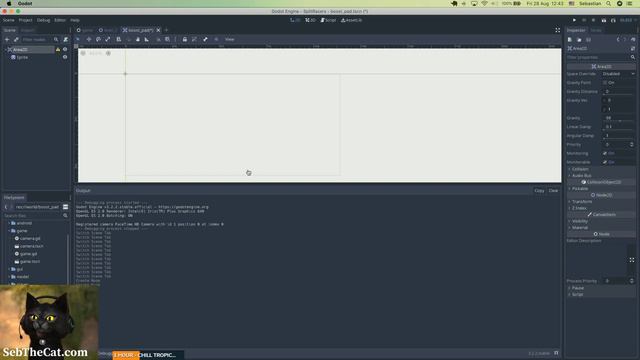Select the Rotate Mode tool
The height and width of the screenshot is (360, 640).
(98, 40)
